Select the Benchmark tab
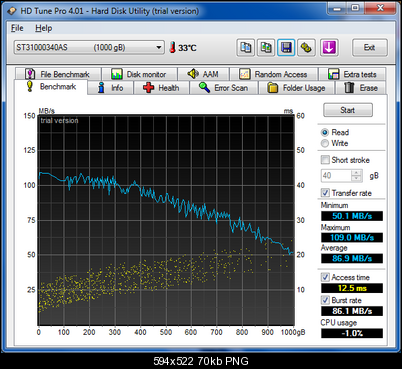Viewport: 402px width, 369px height. pyautogui.click(x=51, y=87)
